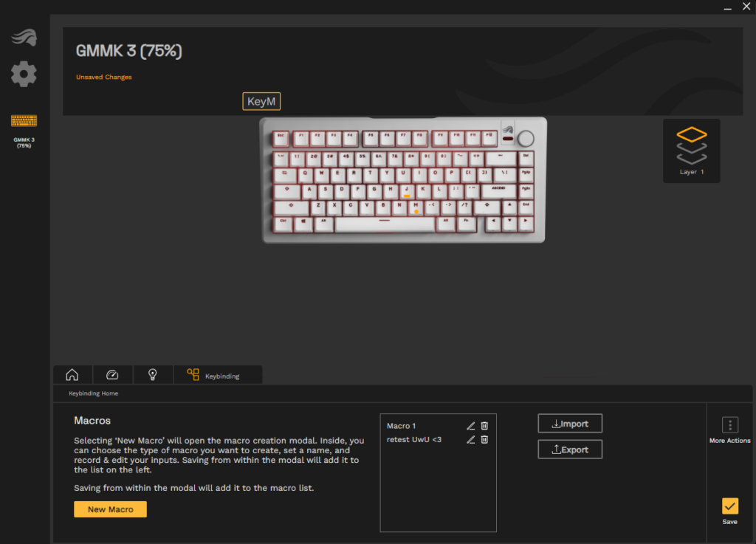Edit the retest UwU <3 macro

coord(470,439)
